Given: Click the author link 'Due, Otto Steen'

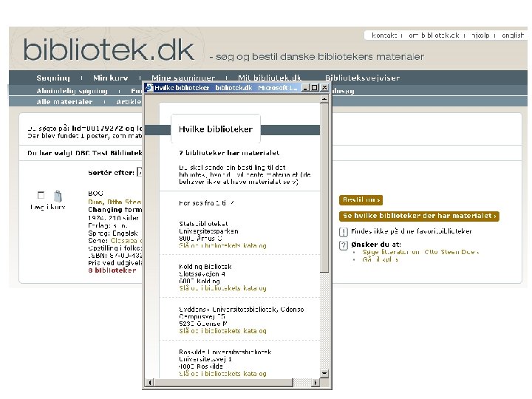Looking at the screenshot, I should [x=115, y=202].
